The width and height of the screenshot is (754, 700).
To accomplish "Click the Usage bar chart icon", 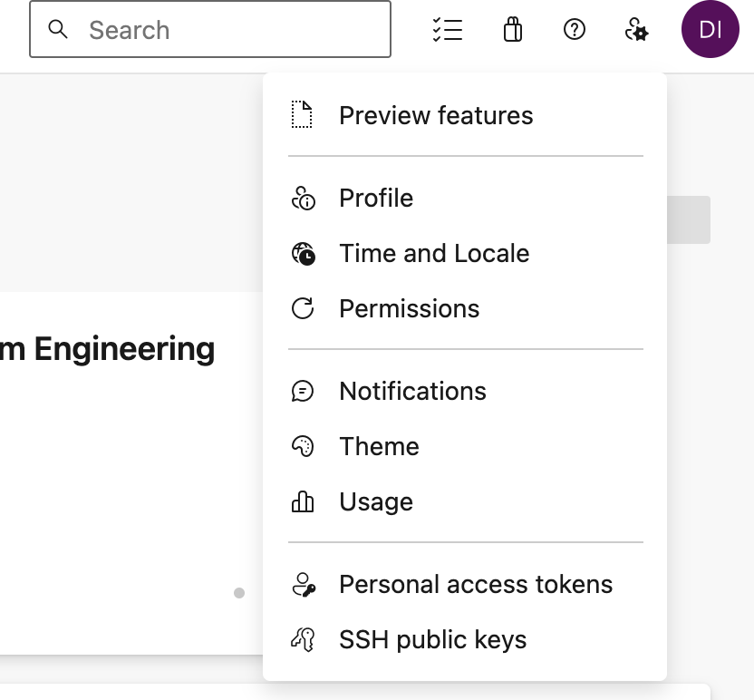I will (x=303, y=501).
